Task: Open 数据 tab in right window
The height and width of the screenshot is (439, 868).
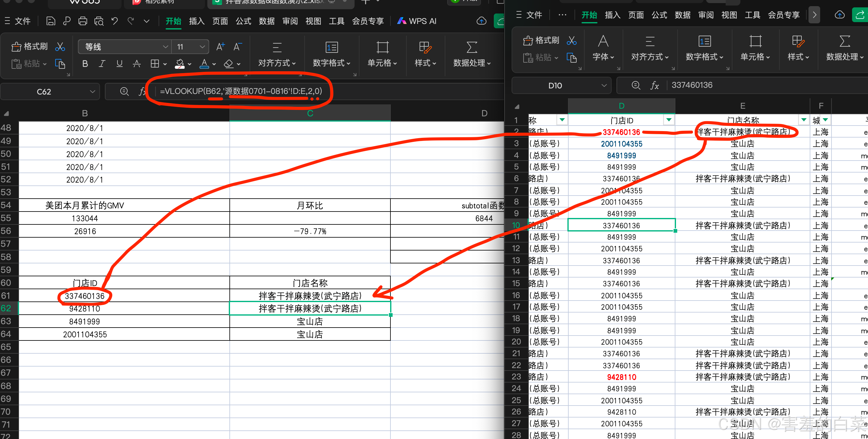Action: point(683,15)
